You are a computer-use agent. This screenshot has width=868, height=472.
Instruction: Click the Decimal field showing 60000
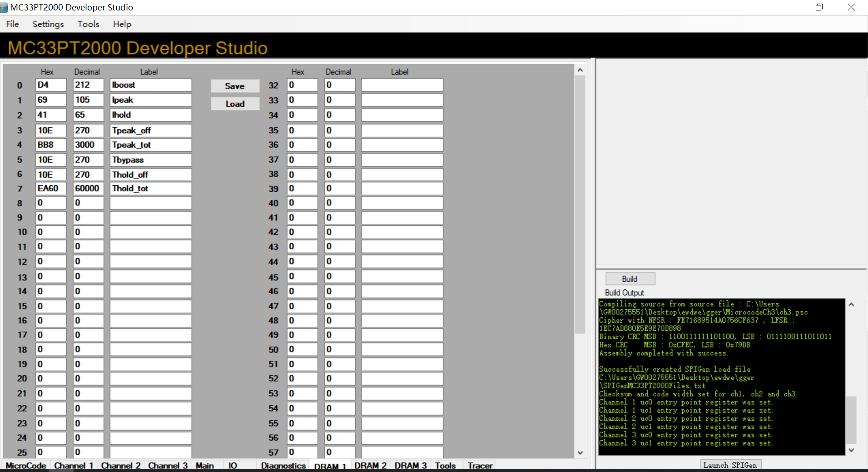coord(89,189)
